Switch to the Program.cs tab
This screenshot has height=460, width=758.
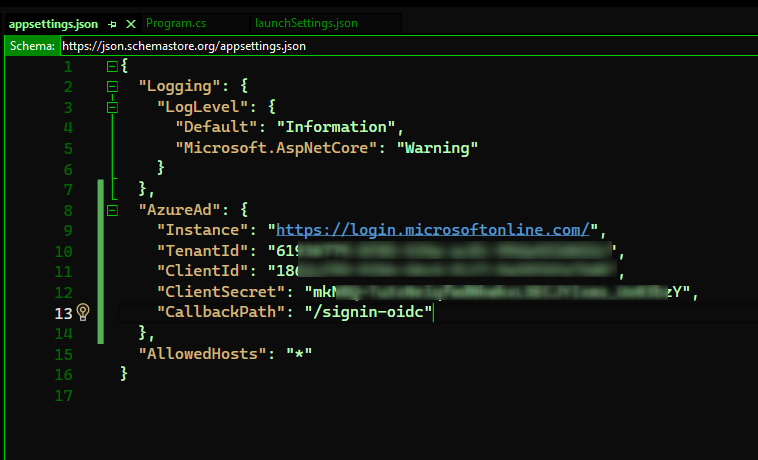[x=178, y=22]
